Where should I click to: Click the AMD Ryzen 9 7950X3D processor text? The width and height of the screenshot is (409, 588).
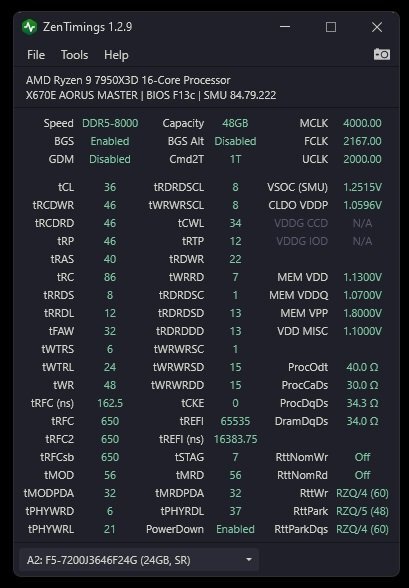(x=128, y=80)
